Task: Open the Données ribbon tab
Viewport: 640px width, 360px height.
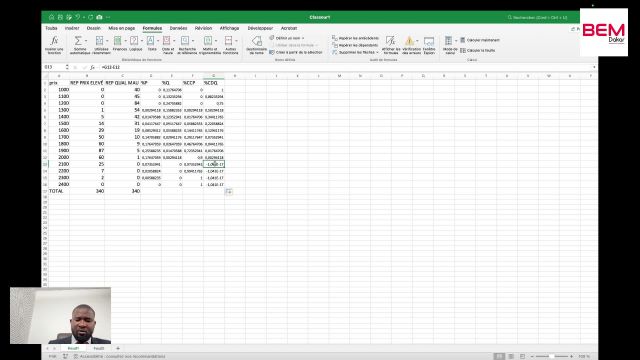Action: pyautogui.click(x=178, y=28)
